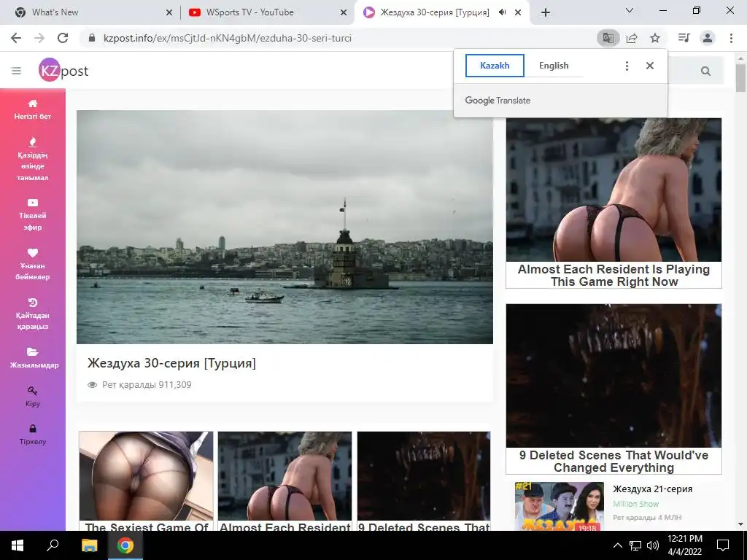The width and height of the screenshot is (747, 560).
Task: Expand the tab search chevron
Action: [630, 10]
